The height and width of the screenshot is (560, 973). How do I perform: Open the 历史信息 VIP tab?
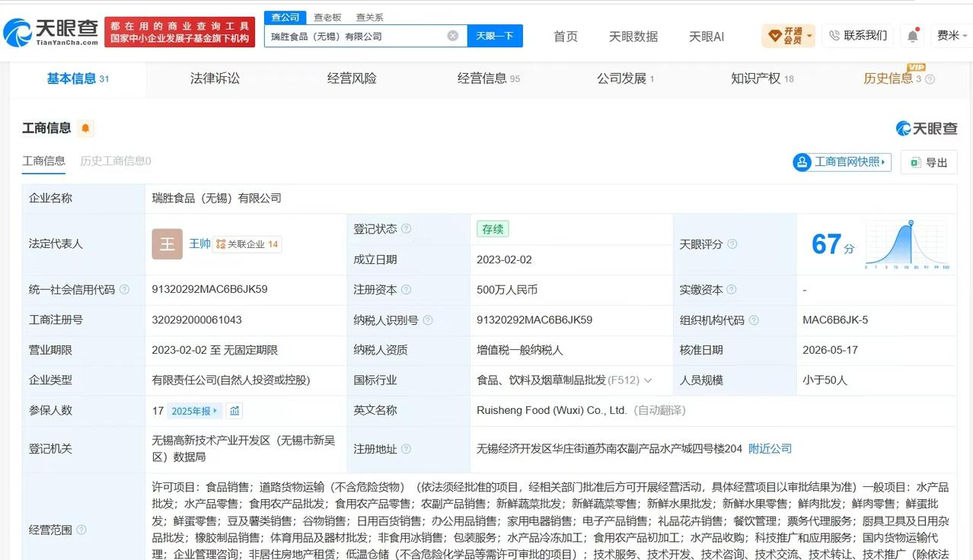(x=892, y=78)
